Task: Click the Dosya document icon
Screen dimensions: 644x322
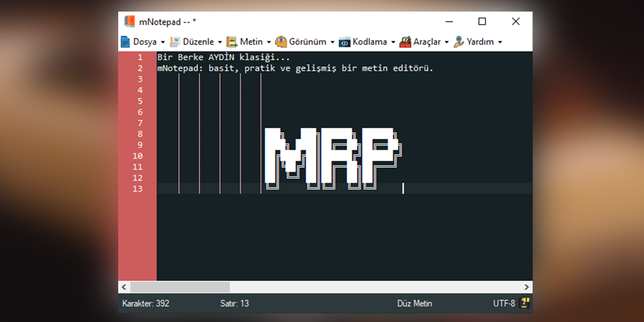Action: tap(125, 42)
